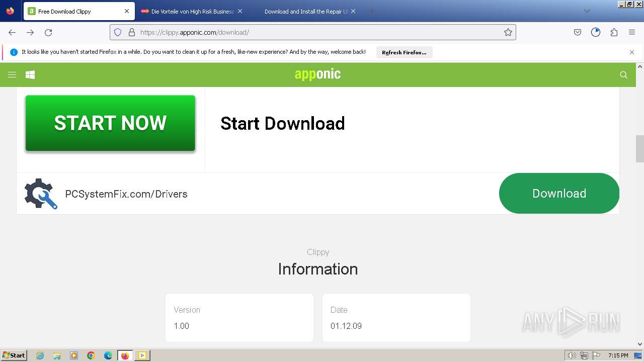This screenshot has width=644, height=362.
Task: Launch Internet Explorer from the taskbar
Action: [40, 355]
